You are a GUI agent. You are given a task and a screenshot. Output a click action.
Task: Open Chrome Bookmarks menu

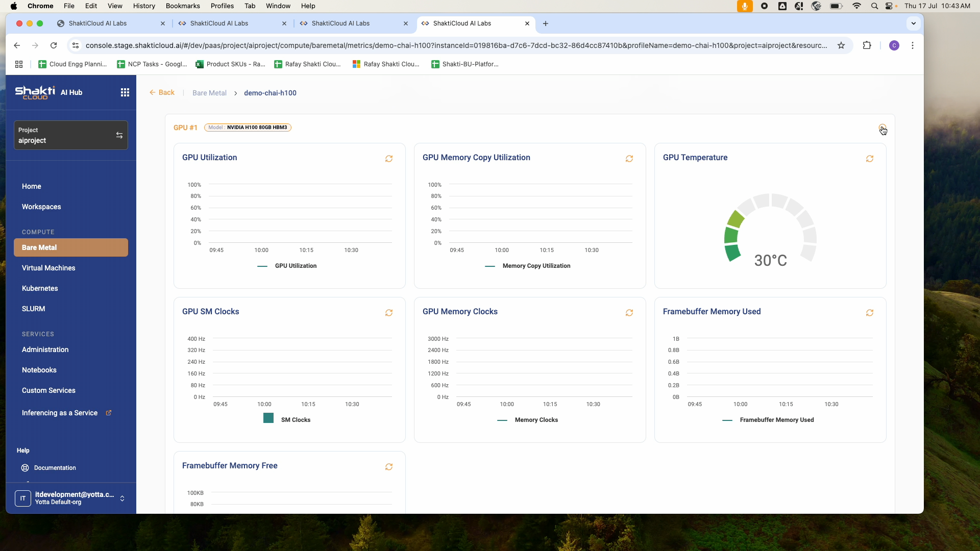click(x=183, y=6)
